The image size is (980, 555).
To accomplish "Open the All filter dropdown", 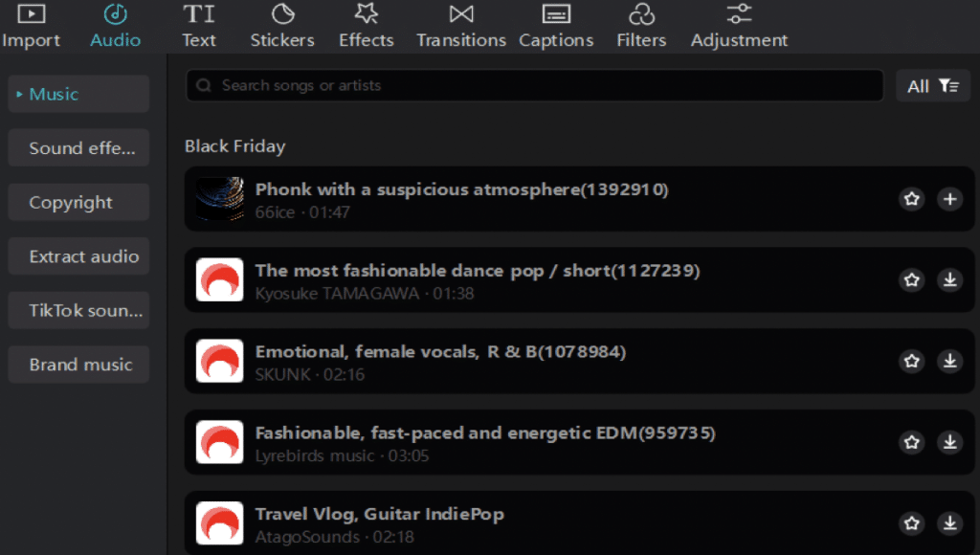I will pyautogui.click(x=932, y=85).
